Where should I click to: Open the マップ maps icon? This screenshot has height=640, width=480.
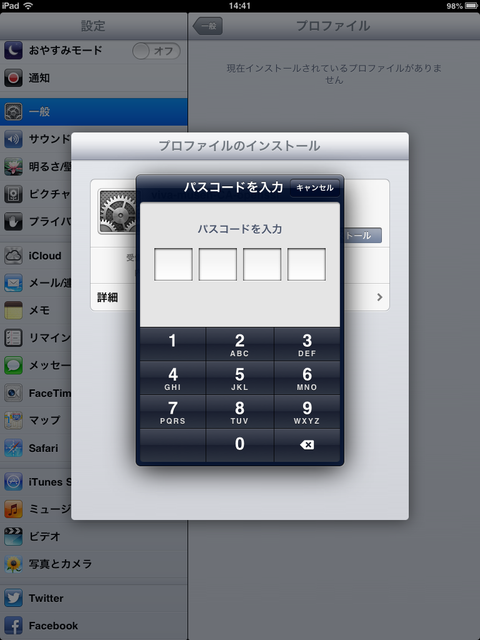13,420
